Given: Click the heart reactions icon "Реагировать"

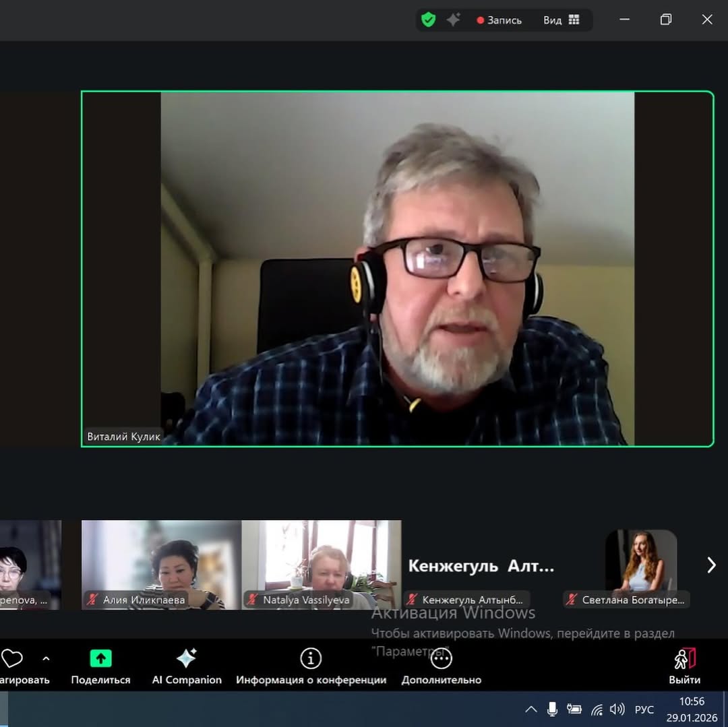Looking at the screenshot, I should (12, 658).
